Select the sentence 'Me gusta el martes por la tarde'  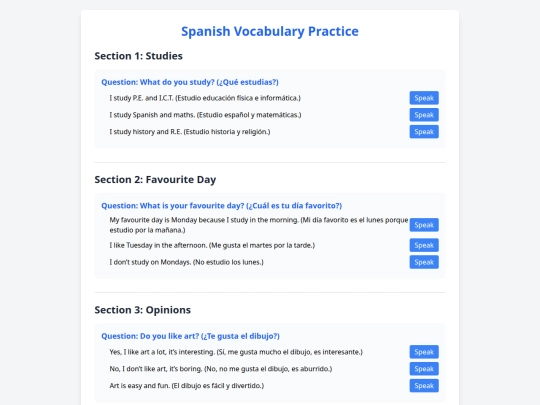tap(262, 245)
